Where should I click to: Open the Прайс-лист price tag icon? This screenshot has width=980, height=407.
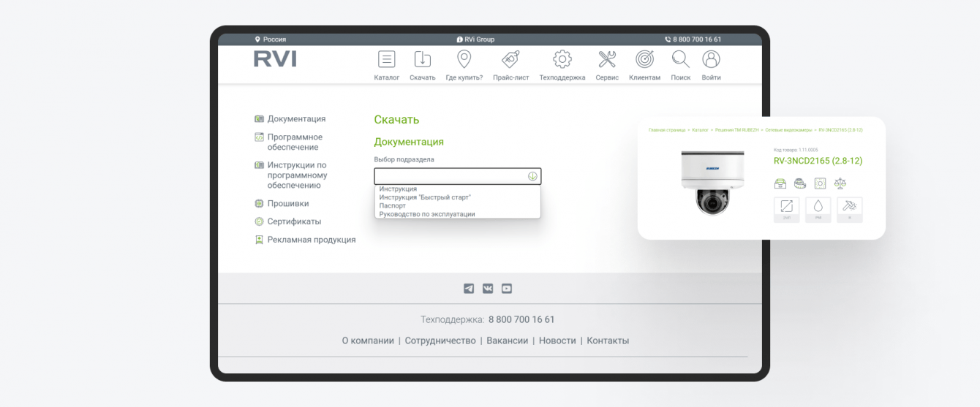(510, 59)
